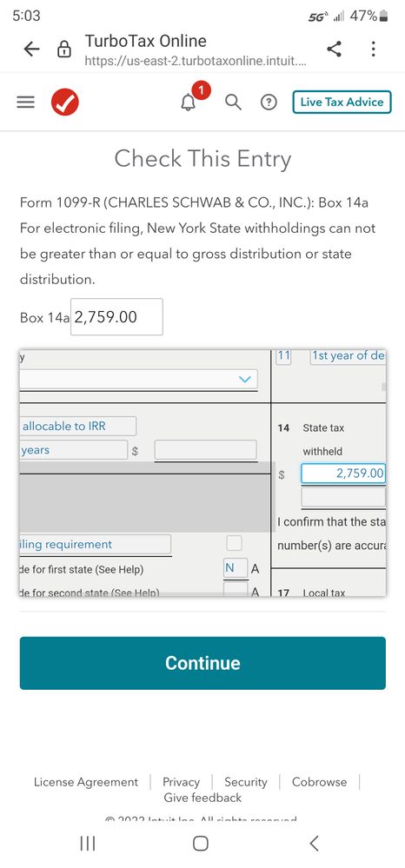Tap the Android recent apps button
The height and width of the screenshot is (868, 405).
(x=88, y=843)
